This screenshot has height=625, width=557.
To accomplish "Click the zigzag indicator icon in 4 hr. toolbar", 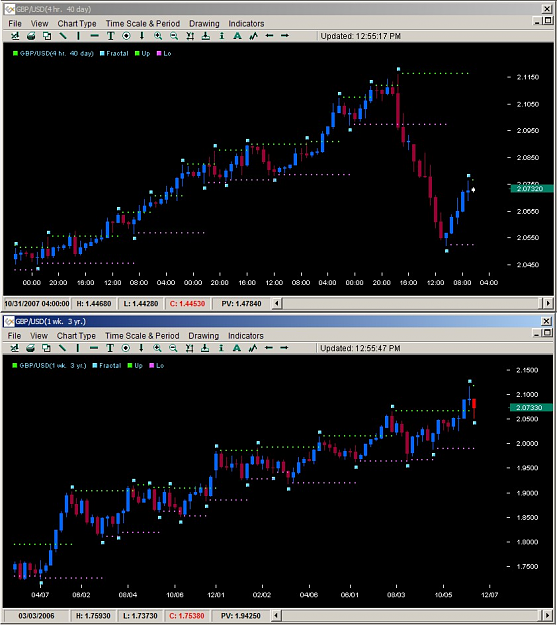I will (253, 36).
